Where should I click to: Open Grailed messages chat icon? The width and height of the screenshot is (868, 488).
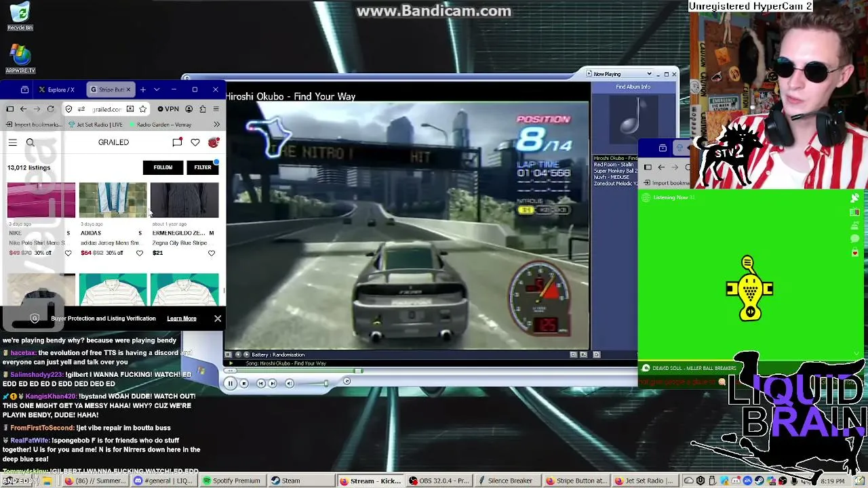tap(177, 142)
